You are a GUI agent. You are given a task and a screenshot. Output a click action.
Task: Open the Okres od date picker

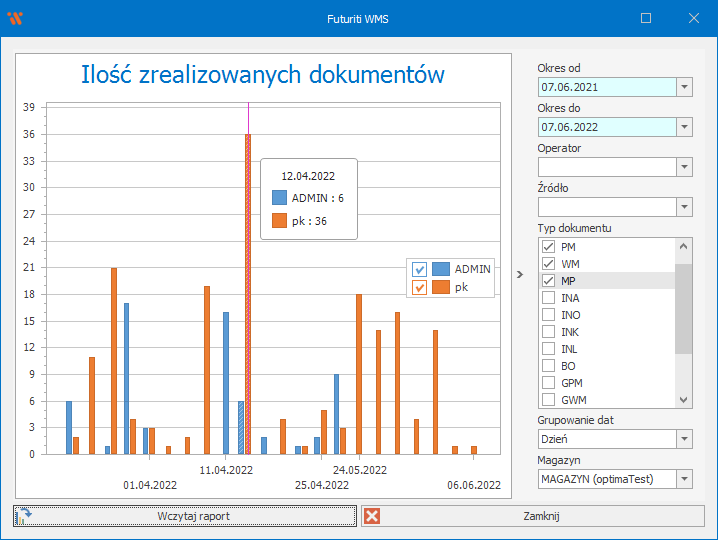pos(684,87)
